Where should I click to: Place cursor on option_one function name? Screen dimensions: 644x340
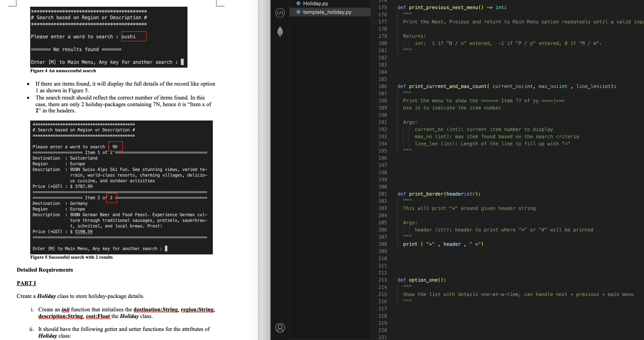(423, 280)
